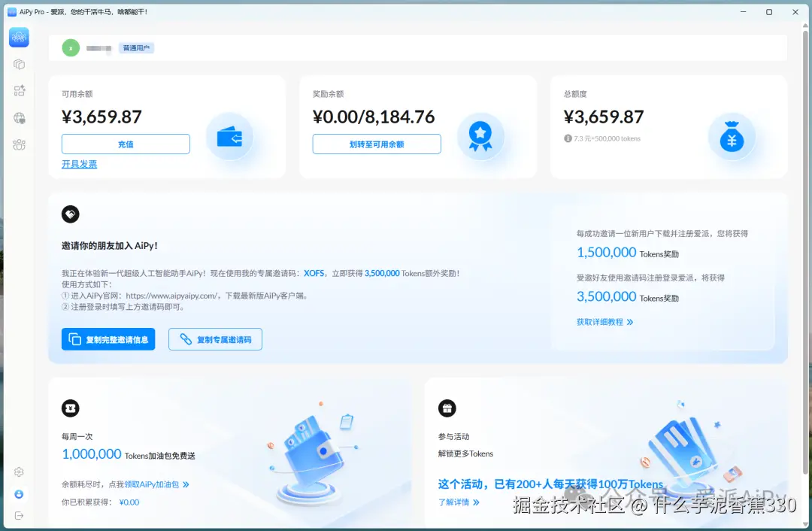Open the AiPy home icon in sidebar

19,38
